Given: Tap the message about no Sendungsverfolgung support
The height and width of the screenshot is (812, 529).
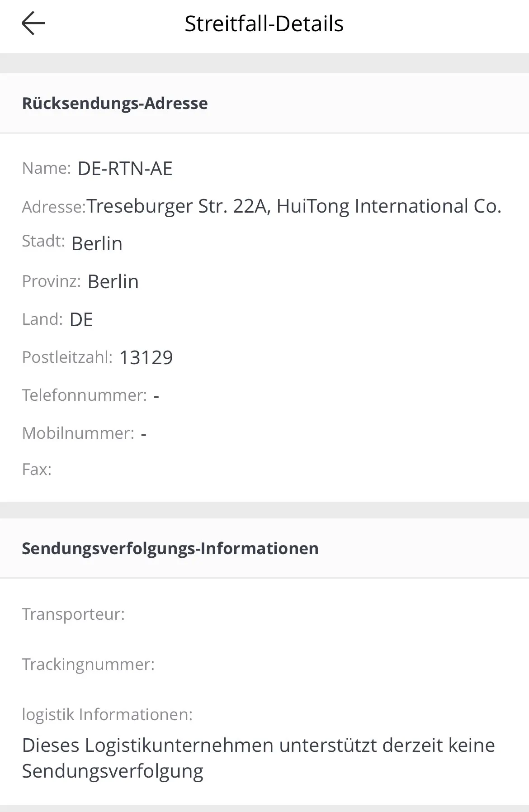Looking at the screenshot, I should [258, 758].
